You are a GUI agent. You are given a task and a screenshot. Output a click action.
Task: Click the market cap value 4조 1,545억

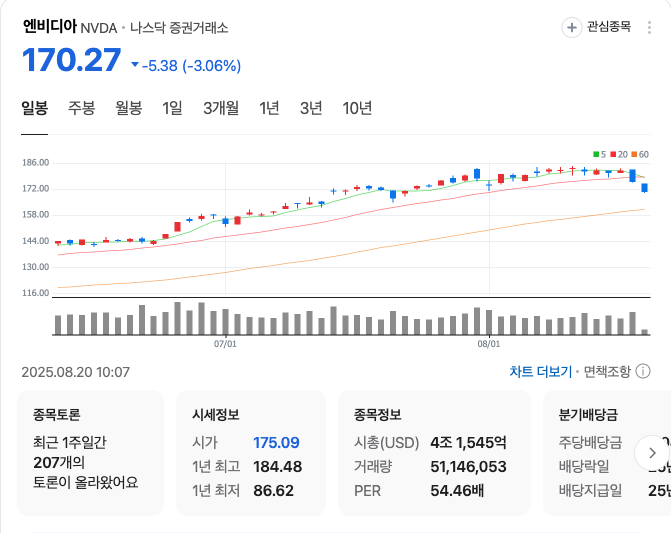tap(469, 443)
